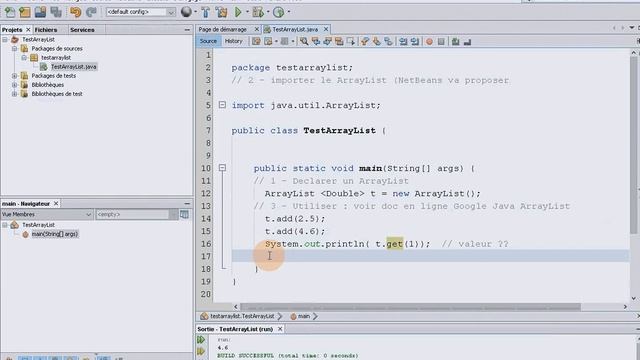Screen dimensions: 640x360
Task: Click the empty filter field in Navigateur
Action: [133, 214]
